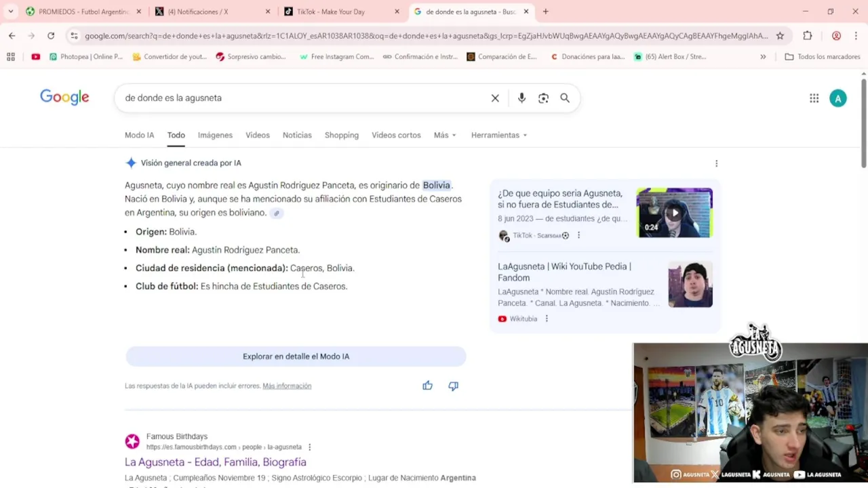
Task: Open Google account avatar A
Action: 838,98
